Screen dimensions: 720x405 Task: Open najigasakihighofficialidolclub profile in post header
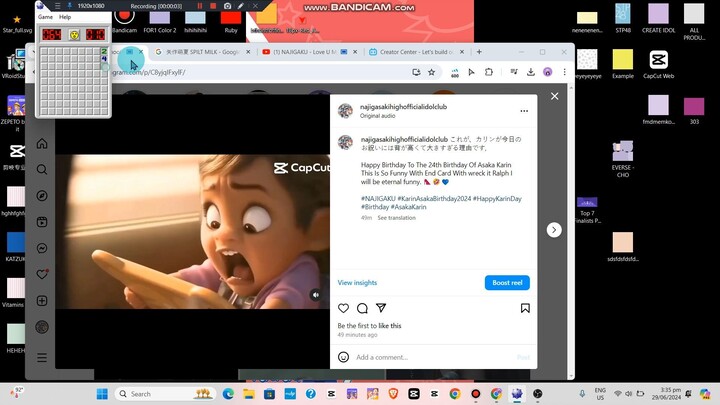click(x=403, y=107)
